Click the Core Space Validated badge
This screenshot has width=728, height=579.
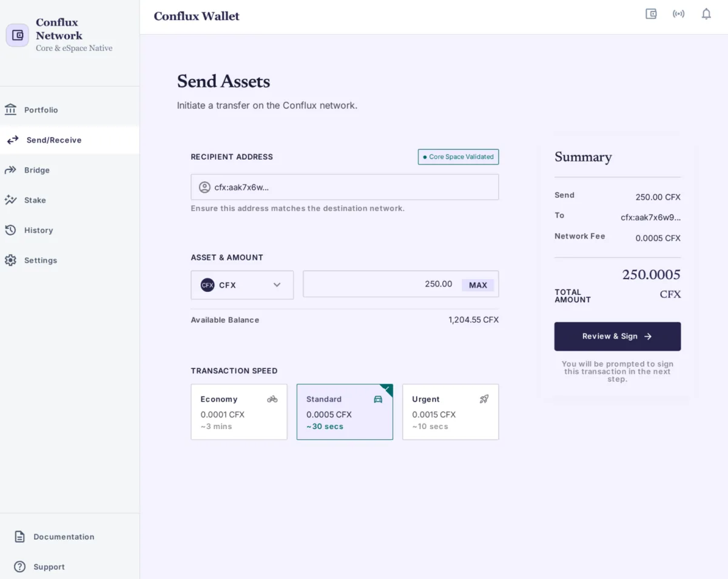tap(459, 157)
